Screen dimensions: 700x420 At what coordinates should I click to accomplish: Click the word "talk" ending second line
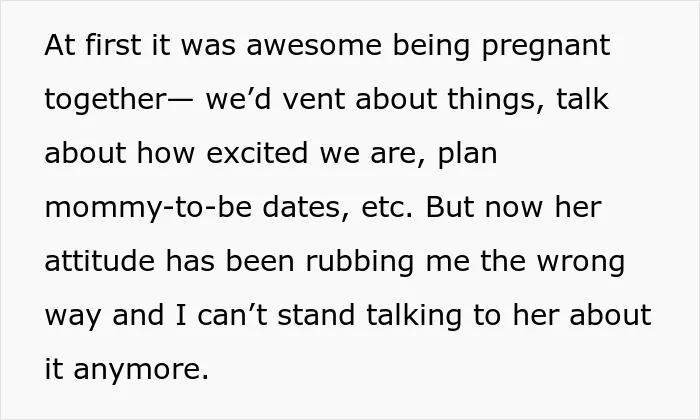(582, 98)
